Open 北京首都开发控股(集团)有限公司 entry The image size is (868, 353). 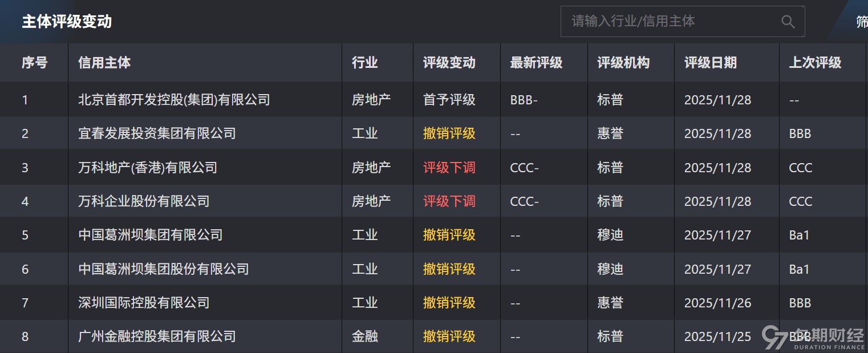tap(174, 100)
